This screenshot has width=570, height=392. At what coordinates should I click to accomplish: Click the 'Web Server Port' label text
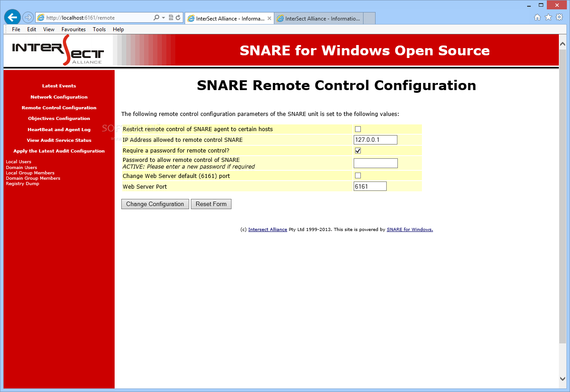(145, 186)
